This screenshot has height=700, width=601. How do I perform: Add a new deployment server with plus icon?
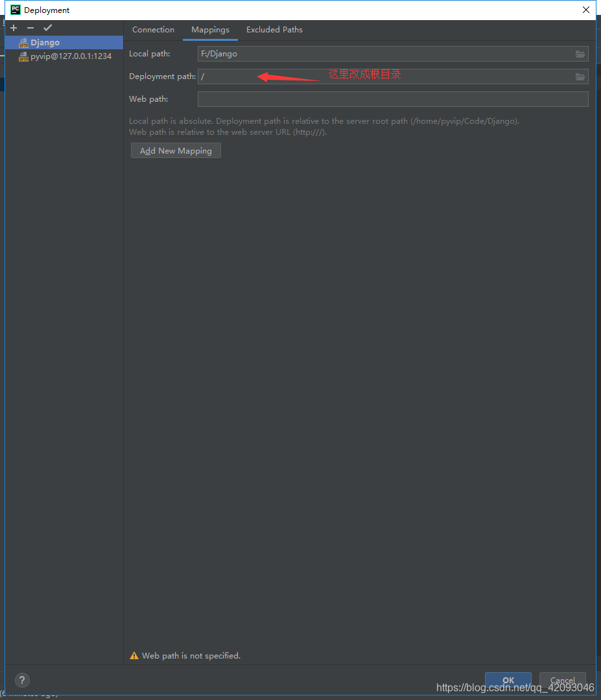tap(14, 28)
